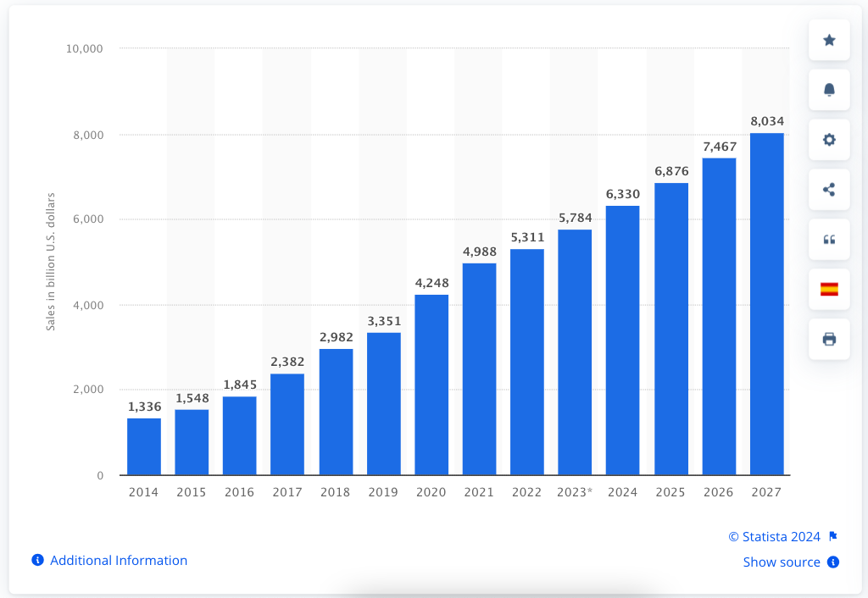
Task: Open the Additional Information link
Action: point(119,560)
